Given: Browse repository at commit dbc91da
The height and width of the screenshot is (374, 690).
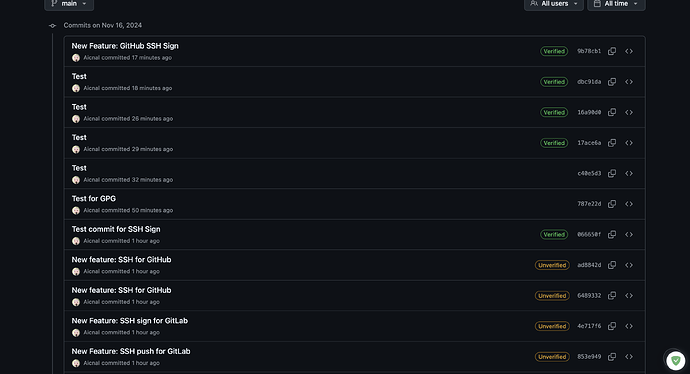Looking at the screenshot, I should point(629,82).
